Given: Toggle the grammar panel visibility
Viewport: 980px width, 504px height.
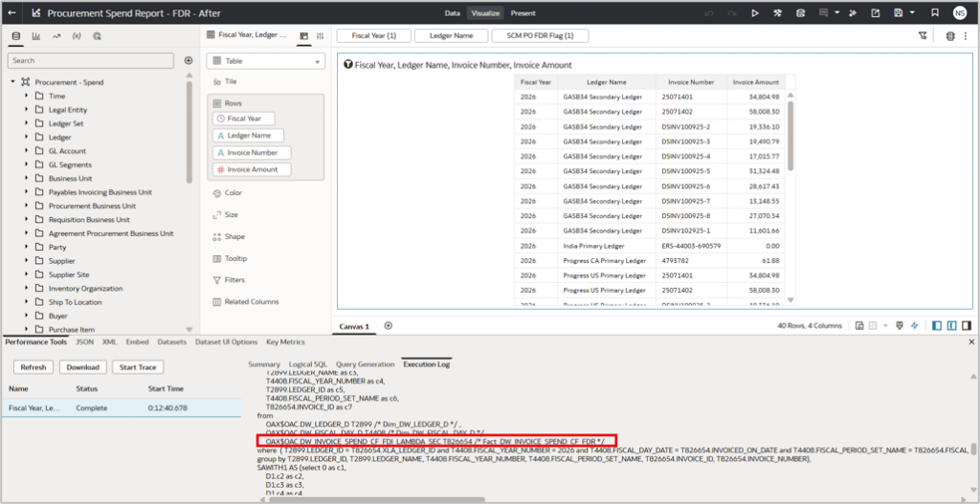Looking at the screenshot, I should (x=951, y=325).
